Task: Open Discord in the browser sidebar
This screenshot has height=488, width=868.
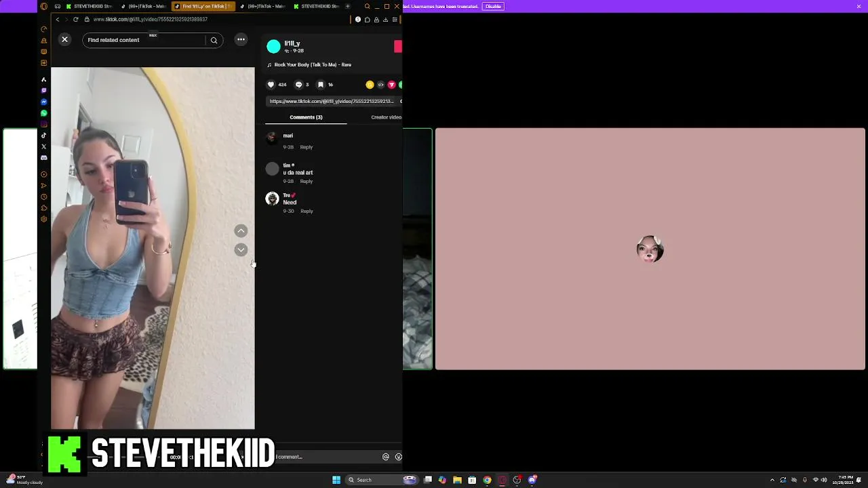Action: (x=44, y=158)
